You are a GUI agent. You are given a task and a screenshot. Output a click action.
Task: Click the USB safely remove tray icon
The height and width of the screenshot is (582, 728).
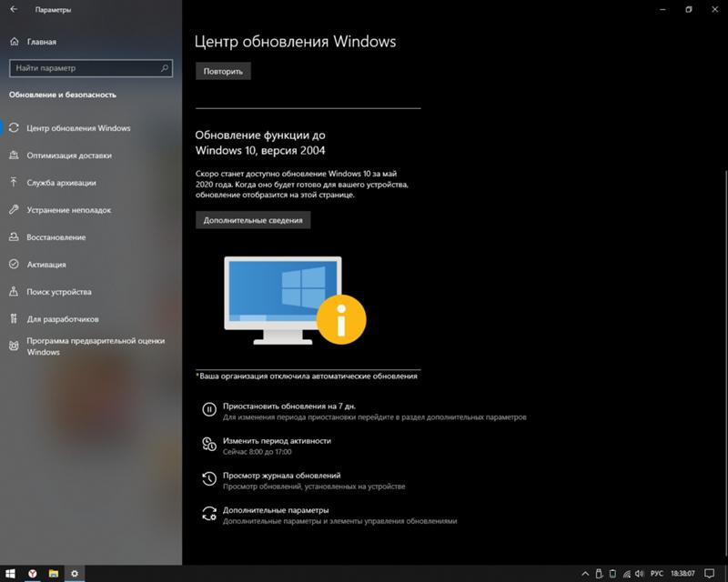(x=599, y=574)
